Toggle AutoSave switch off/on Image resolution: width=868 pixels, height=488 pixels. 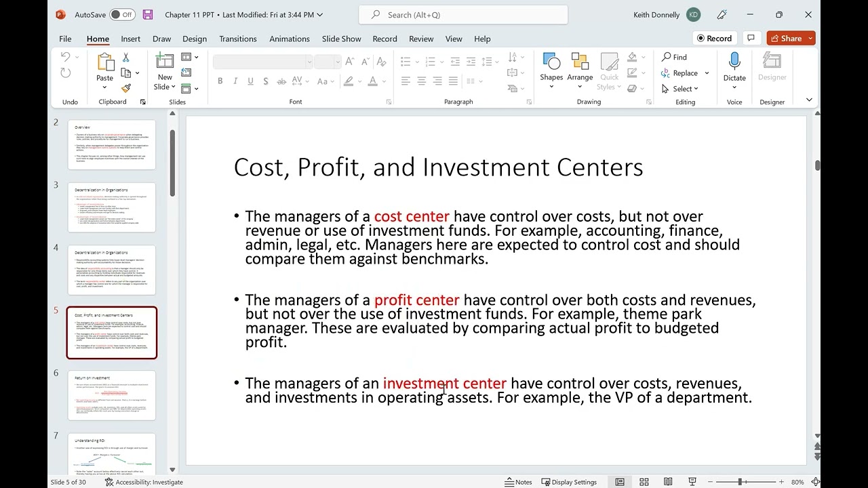point(122,14)
